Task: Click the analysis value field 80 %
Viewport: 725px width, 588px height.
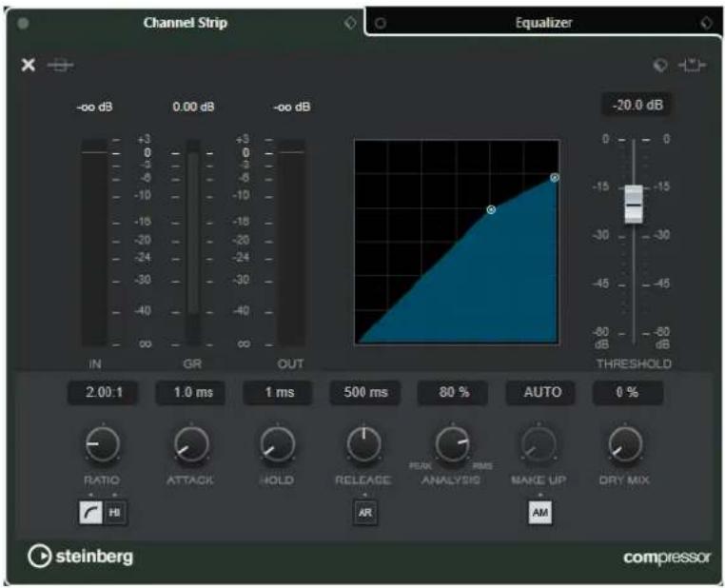Action: point(453,392)
